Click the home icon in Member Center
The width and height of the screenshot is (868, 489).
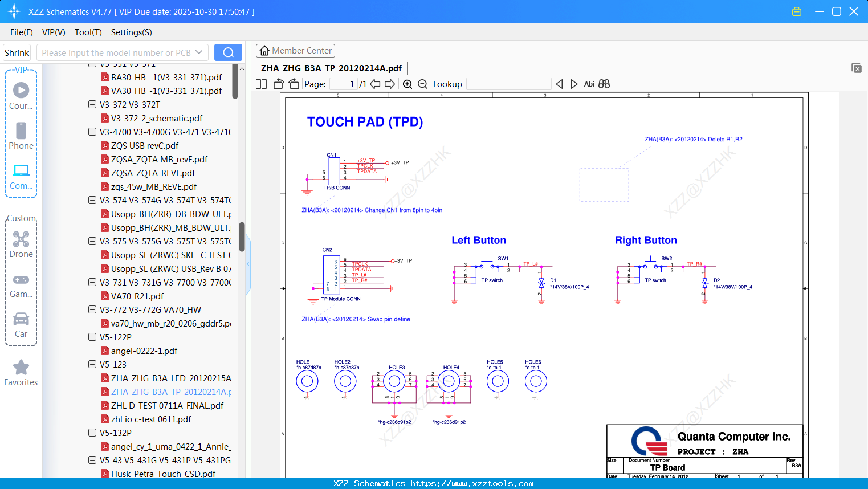click(x=264, y=51)
